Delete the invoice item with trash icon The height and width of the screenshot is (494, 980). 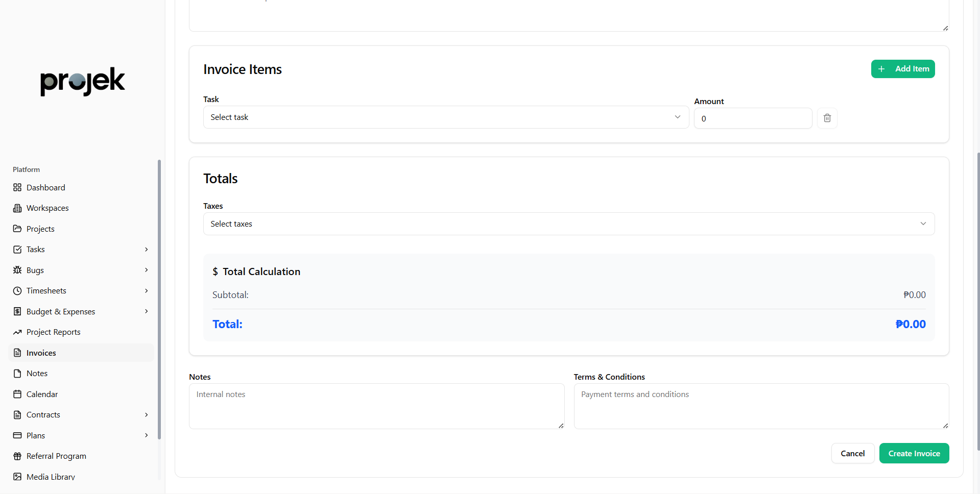(x=827, y=118)
